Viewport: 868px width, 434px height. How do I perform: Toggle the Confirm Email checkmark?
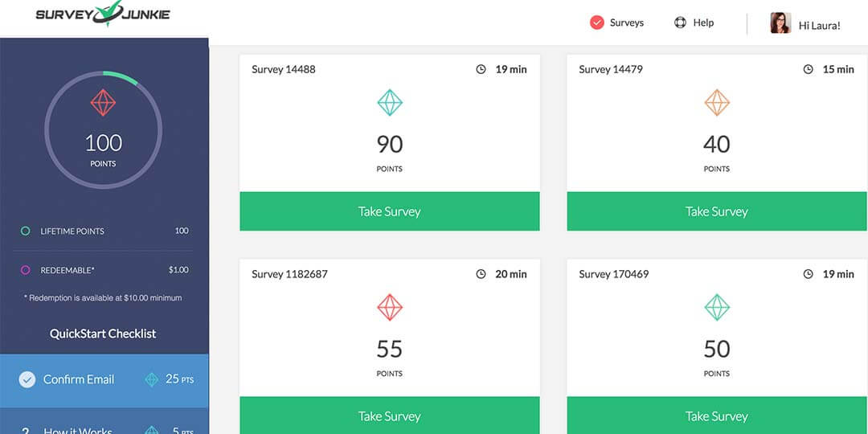(27, 379)
